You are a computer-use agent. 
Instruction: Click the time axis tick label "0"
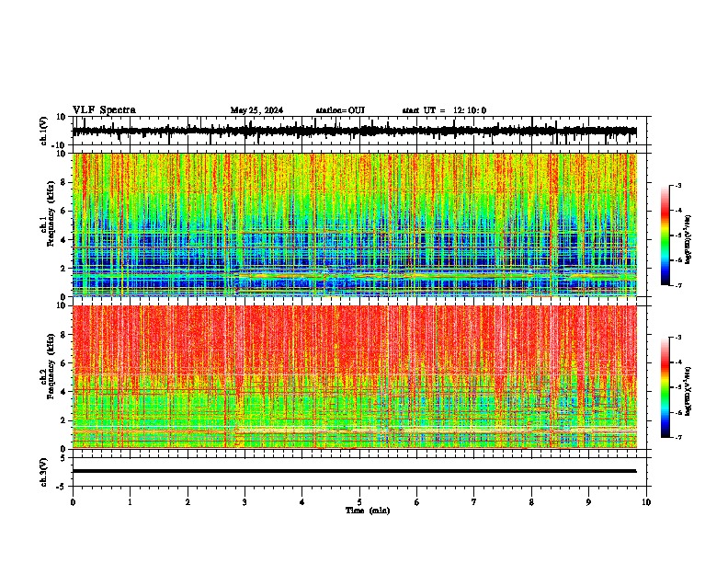click(73, 502)
